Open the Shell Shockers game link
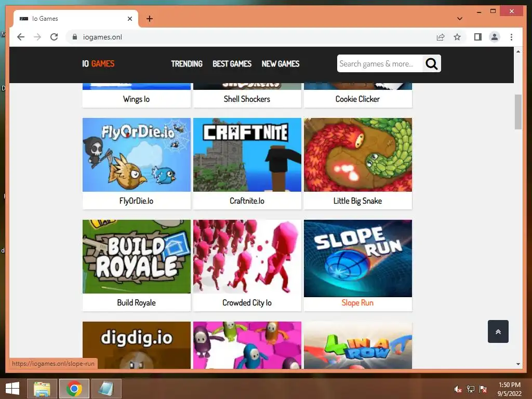 (x=247, y=99)
